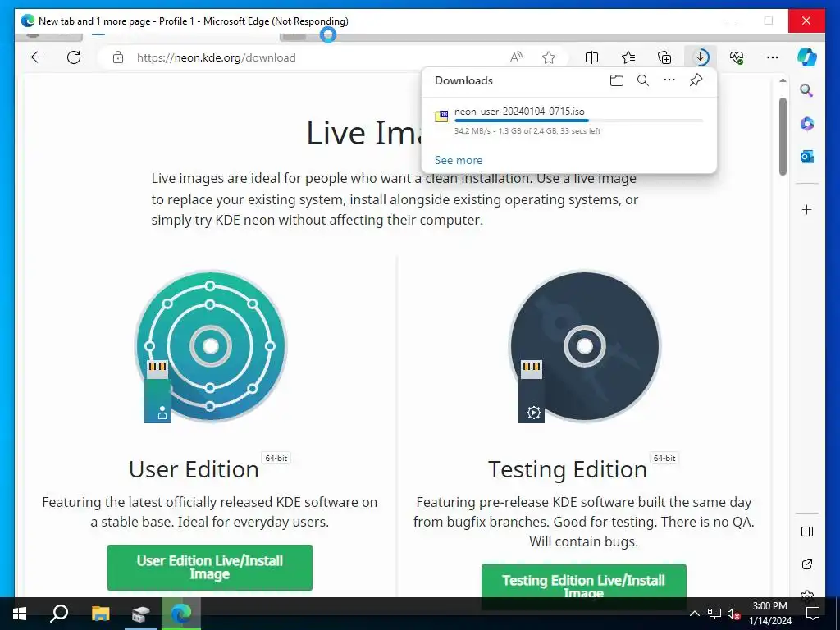Click the Edge taskbar icon

pos(181,614)
